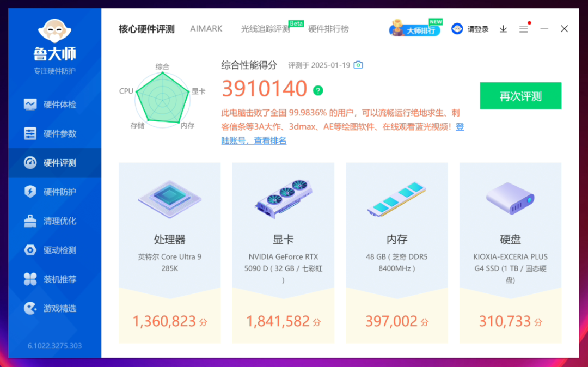Switch to the 核心硬件评测 tab
588x367 pixels.
[x=146, y=29]
